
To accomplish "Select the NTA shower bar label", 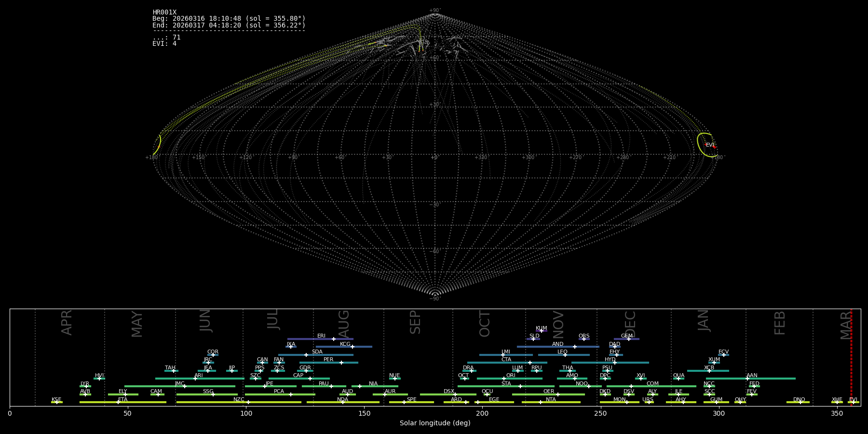I will tap(551, 399).
